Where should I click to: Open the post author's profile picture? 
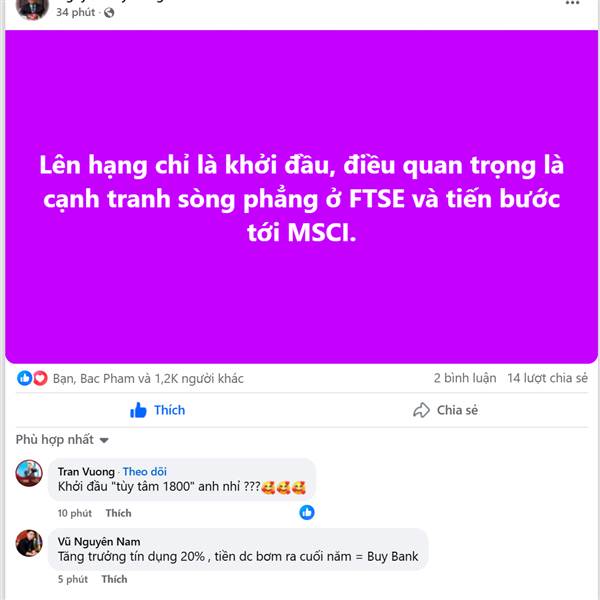(x=32, y=8)
